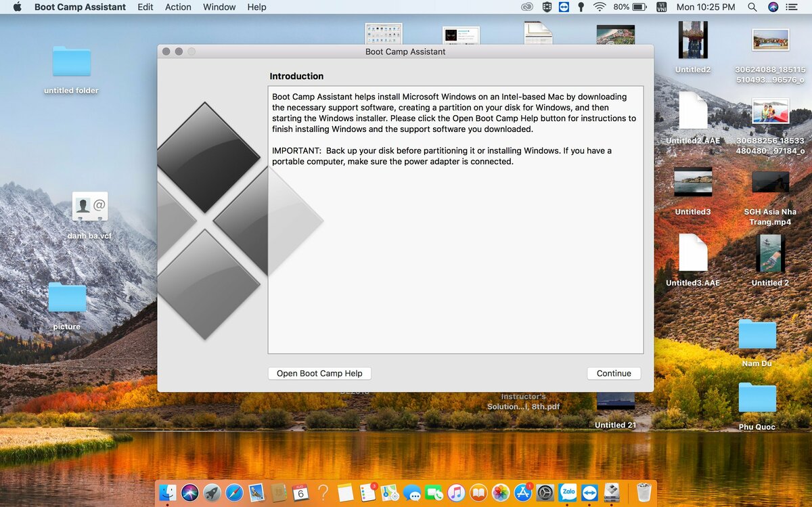Open the VI input source menu
This screenshot has height=507, width=812.
pyautogui.click(x=661, y=7)
